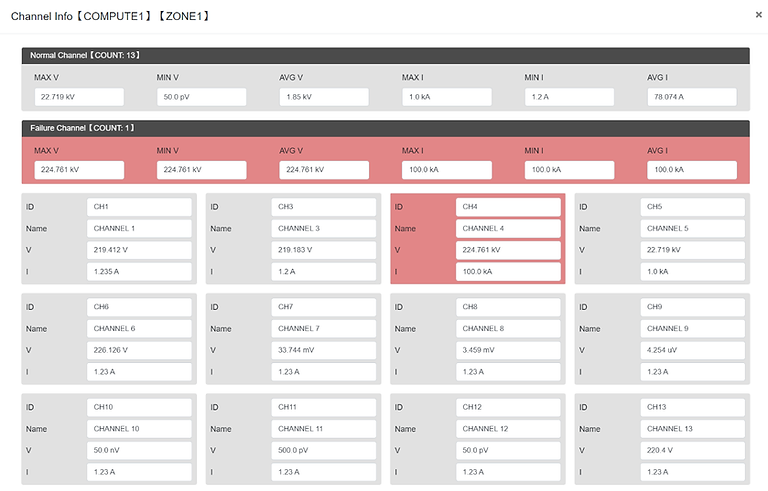Screen dimensions: 768x491
Task: Select the Normal Channel AVG V value 1.85 kV
Action: point(324,97)
